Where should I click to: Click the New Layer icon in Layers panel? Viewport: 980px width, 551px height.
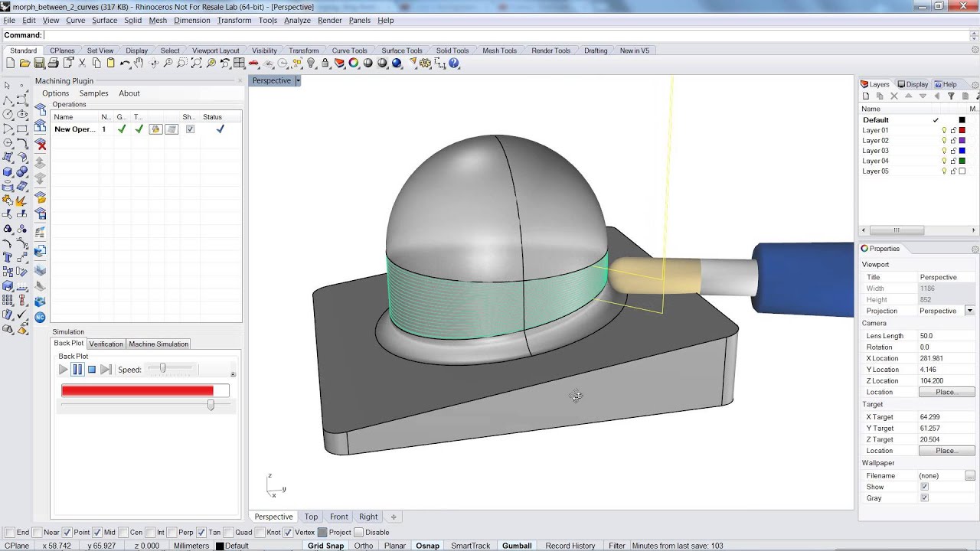tap(866, 96)
